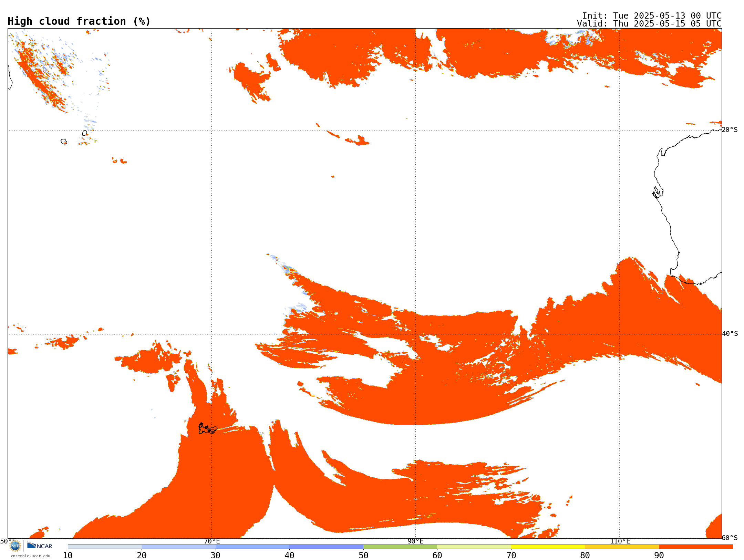Click the 60°S latitude label
The image size is (744, 560).
(730, 538)
